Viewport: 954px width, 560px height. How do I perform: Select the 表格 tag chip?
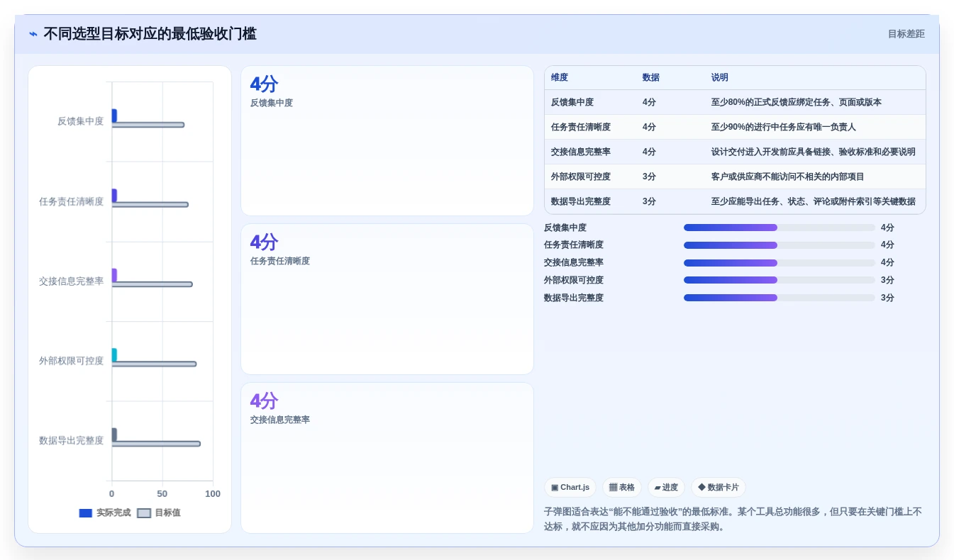(622, 487)
